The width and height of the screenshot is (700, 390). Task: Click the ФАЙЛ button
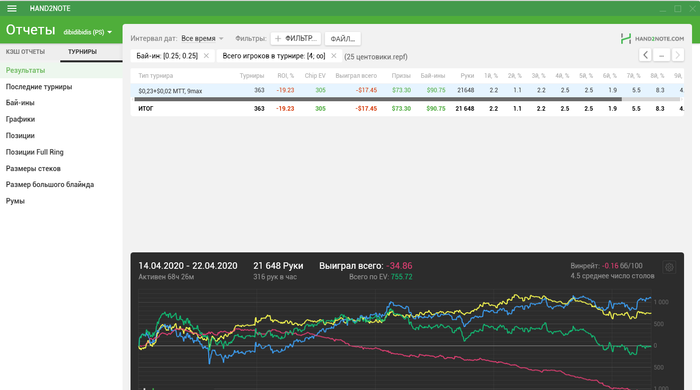tap(342, 39)
